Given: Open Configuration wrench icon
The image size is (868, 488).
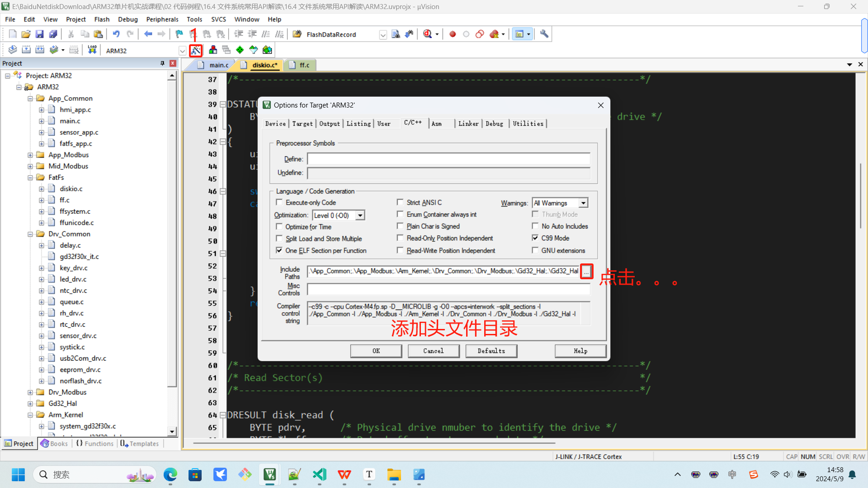Looking at the screenshot, I should tap(544, 34).
